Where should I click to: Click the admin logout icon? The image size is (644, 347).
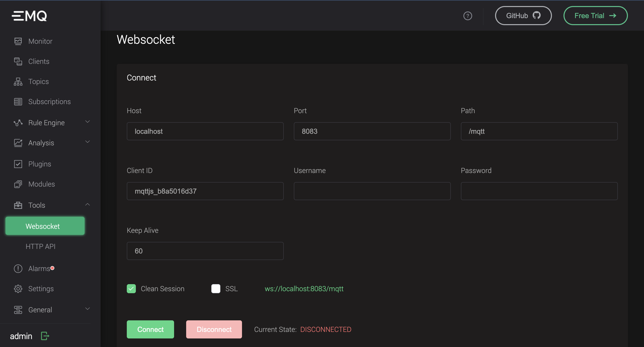coord(45,336)
